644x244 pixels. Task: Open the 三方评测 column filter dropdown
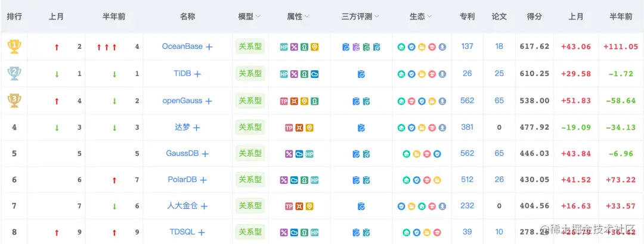click(376, 17)
